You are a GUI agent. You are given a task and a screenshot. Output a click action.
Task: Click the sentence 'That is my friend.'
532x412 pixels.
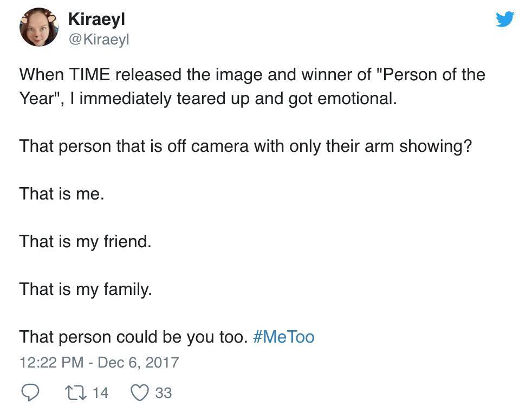85,241
